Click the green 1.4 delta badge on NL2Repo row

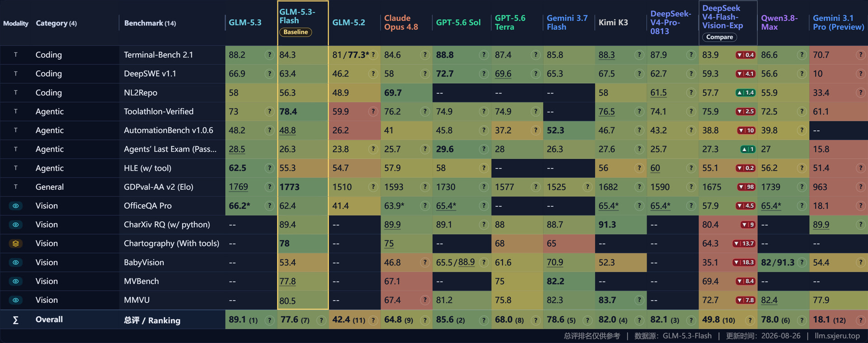[x=745, y=93]
